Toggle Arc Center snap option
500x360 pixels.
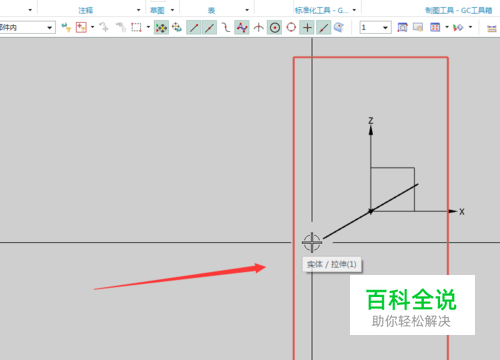(x=275, y=28)
